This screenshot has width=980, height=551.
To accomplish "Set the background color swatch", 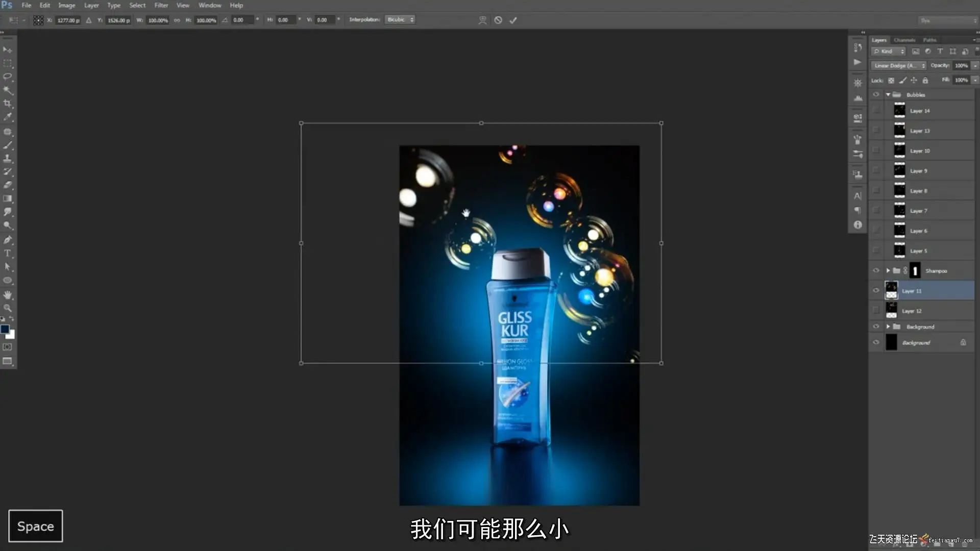I will click(x=11, y=335).
